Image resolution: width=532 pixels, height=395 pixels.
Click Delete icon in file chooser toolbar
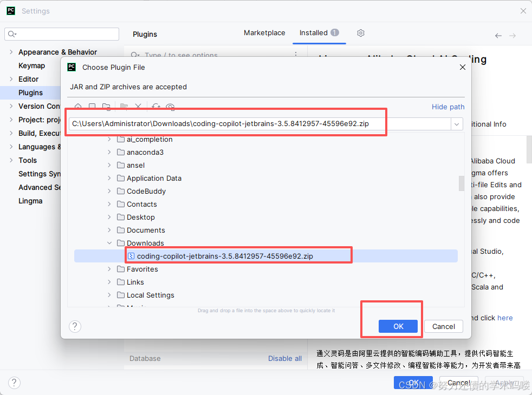(138, 107)
